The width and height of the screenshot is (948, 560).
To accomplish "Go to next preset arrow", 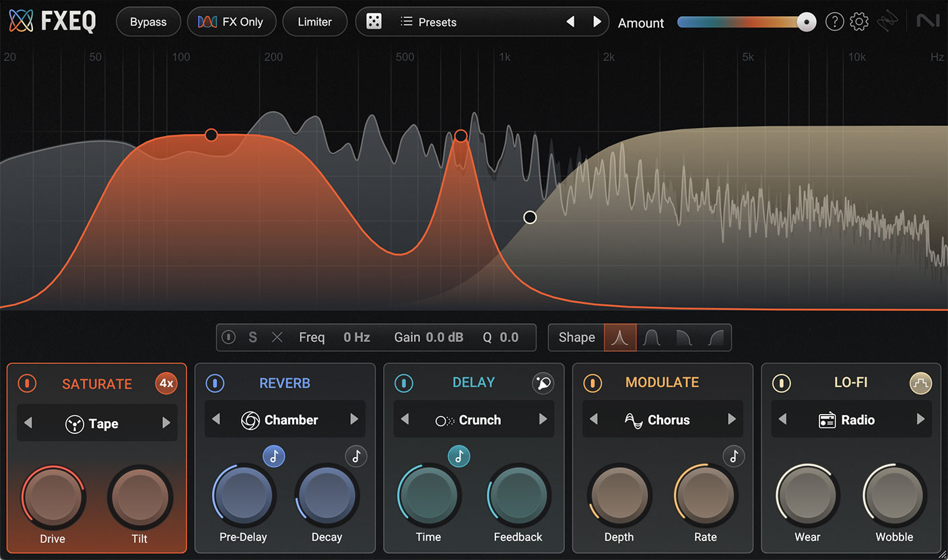I will pos(597,22).
